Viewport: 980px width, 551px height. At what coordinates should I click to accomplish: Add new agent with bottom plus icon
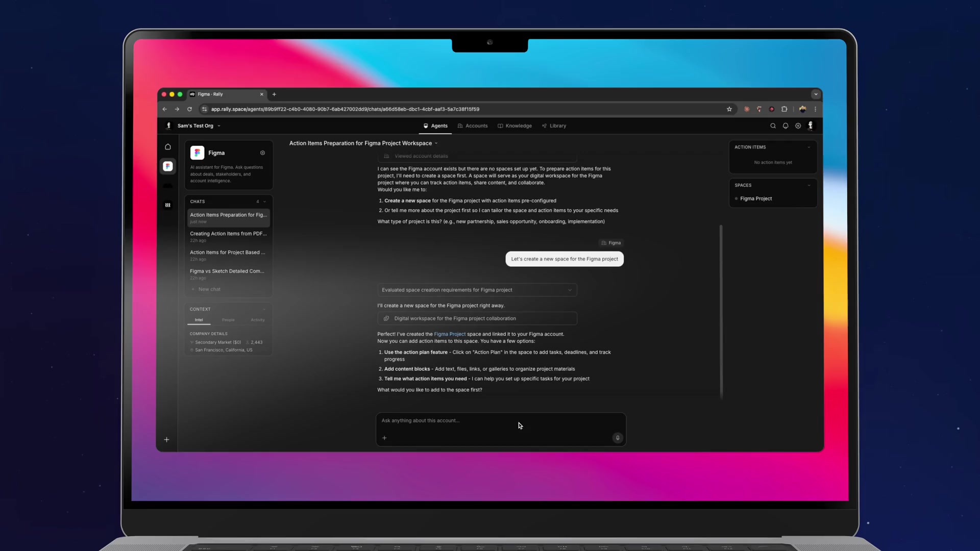166,440
